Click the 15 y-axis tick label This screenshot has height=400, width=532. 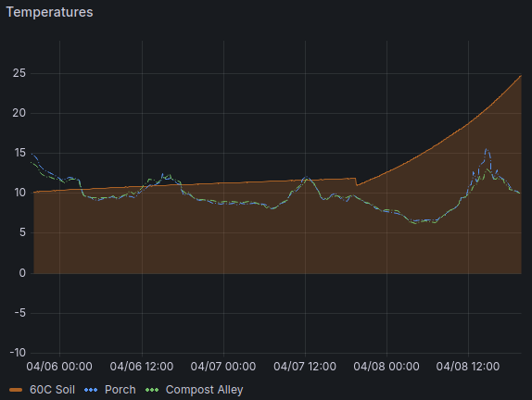tap(19, 153)
